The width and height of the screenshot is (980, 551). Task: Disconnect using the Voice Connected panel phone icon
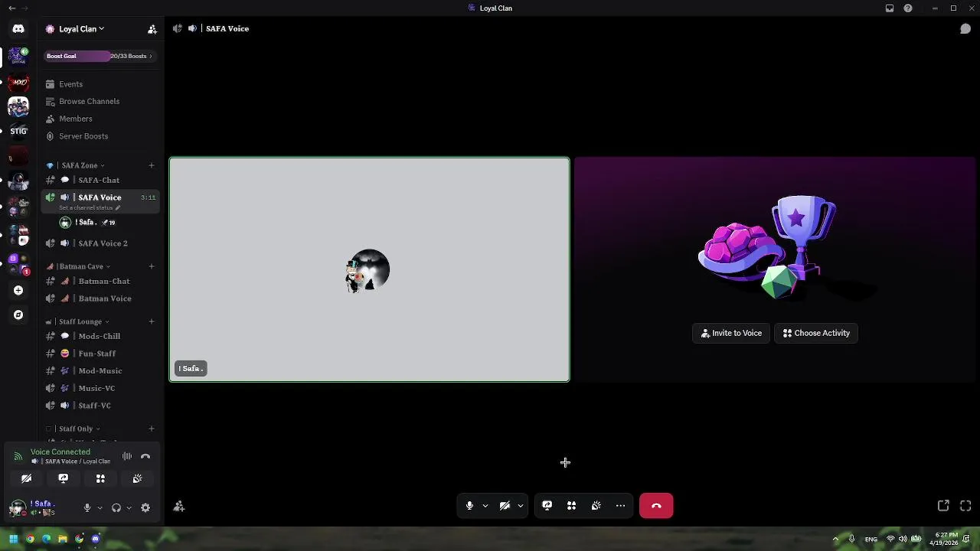145,457
